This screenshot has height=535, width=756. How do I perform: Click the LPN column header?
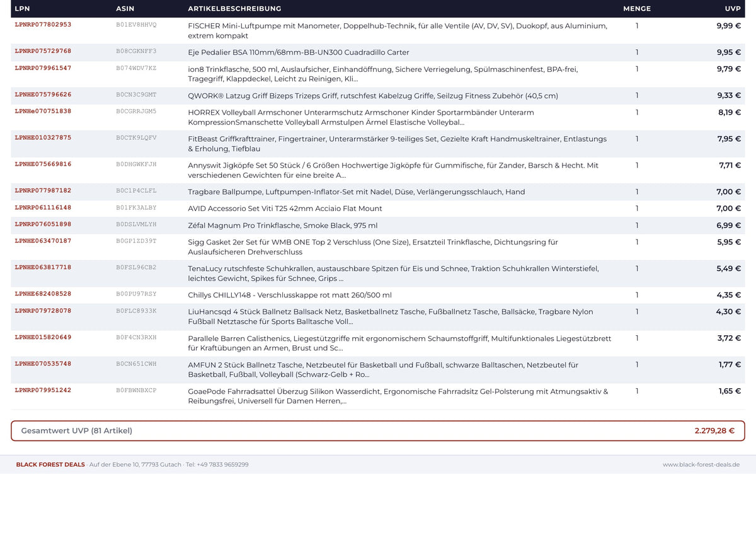(22, 9)
